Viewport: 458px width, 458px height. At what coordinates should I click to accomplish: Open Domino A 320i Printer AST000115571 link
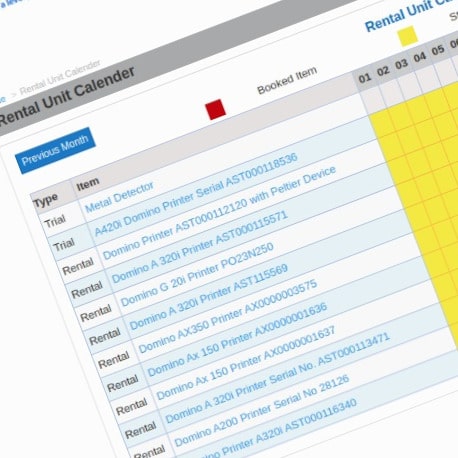[199, 247]
